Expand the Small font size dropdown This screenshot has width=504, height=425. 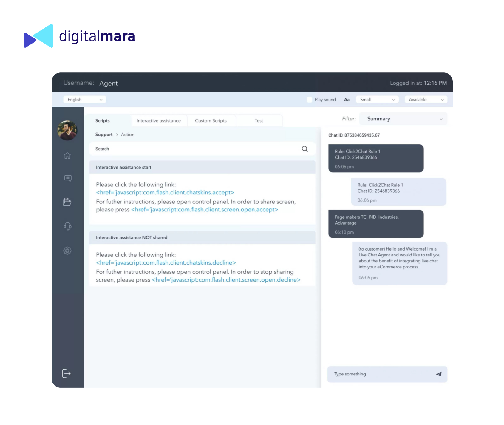coord(377,100)
